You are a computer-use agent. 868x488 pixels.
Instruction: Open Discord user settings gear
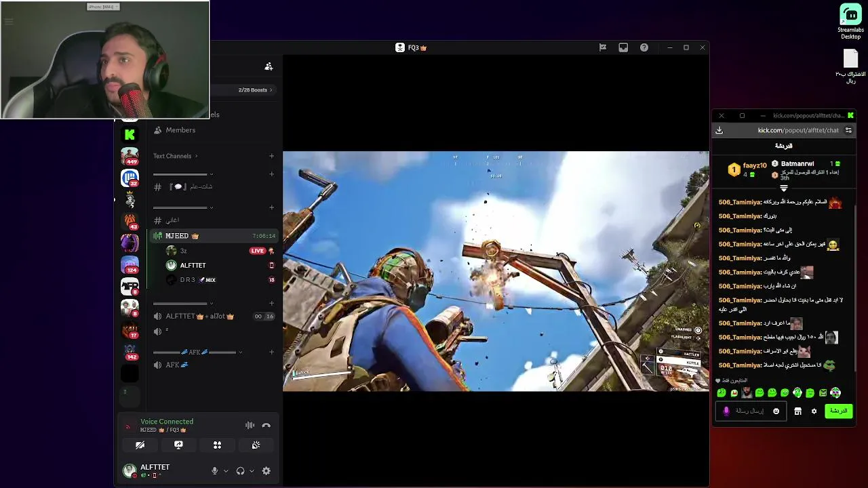click(x=267, y=471)
